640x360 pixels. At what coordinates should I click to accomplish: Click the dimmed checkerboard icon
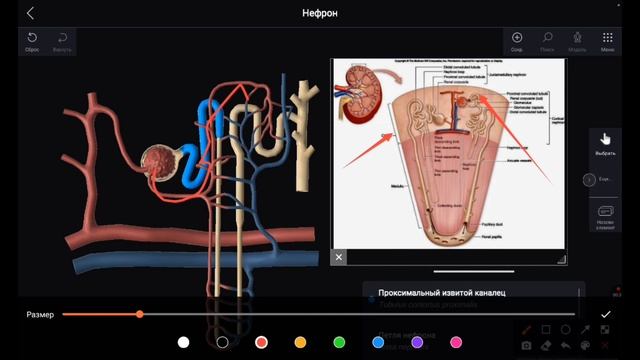(605, 329)
